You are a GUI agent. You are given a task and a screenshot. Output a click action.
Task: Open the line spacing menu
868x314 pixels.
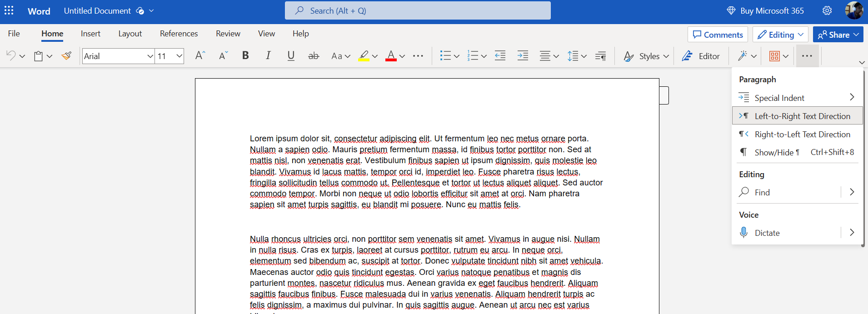[577, 56]
